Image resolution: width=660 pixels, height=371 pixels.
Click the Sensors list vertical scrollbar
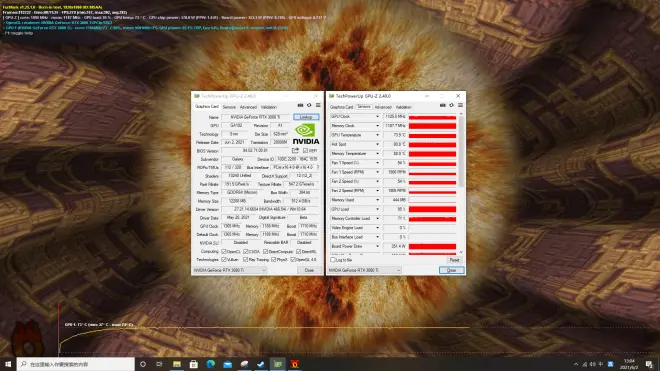click(x=461, y=183)
